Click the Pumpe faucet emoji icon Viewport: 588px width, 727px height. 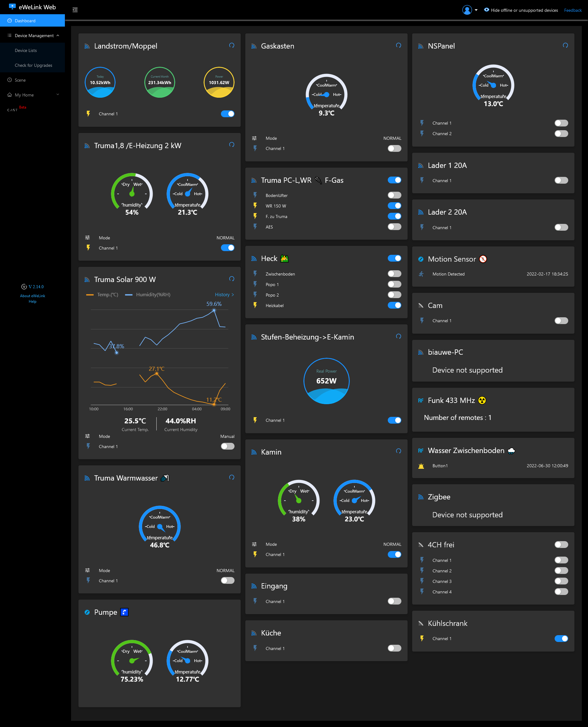coord(124,612)
